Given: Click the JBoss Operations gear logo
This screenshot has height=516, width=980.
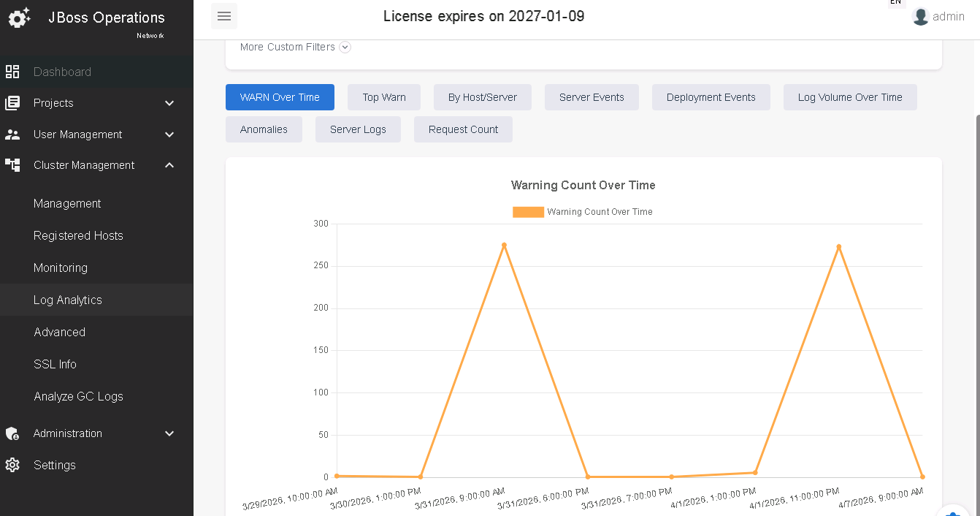Looking at the screenshot, I should [x=19, y=18].
